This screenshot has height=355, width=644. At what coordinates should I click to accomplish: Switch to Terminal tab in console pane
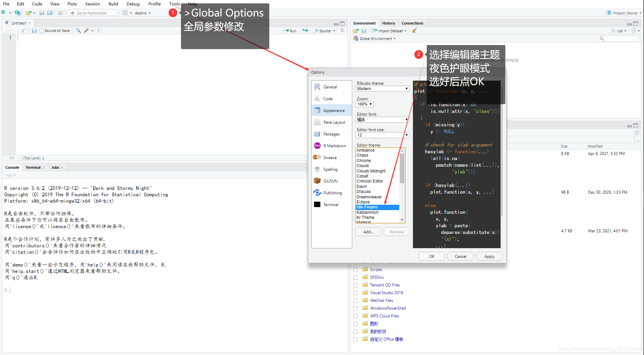pyautogui.click(x=33, y=167)
